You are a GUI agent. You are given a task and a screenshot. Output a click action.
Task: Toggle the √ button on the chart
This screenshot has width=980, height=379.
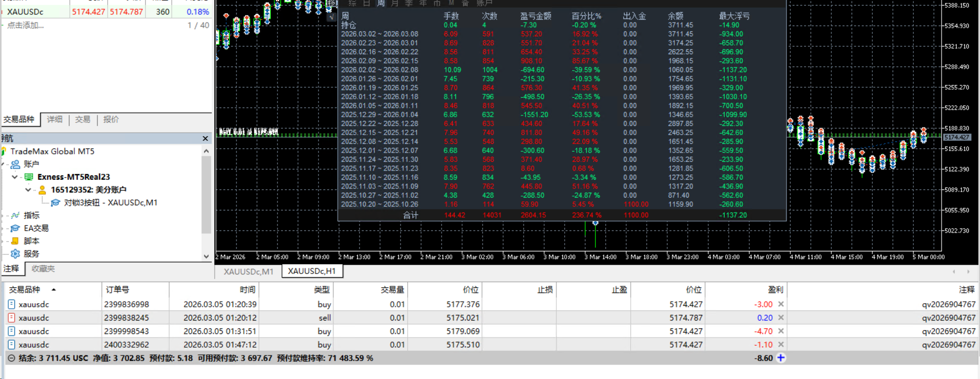pyautogui.click(x=331, y=17)
